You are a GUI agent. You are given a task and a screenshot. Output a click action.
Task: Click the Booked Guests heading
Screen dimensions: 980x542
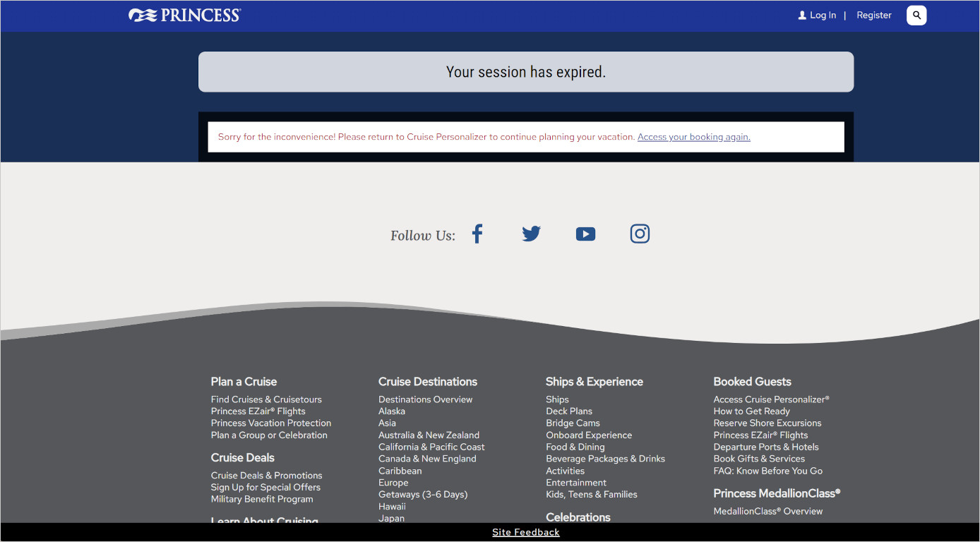point(753,382)
